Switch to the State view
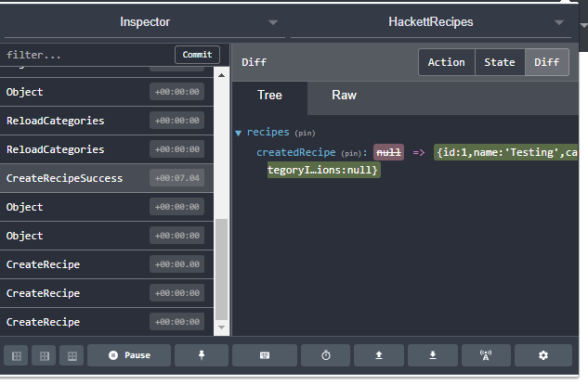 pyautogui.click(x=500, y=62)
